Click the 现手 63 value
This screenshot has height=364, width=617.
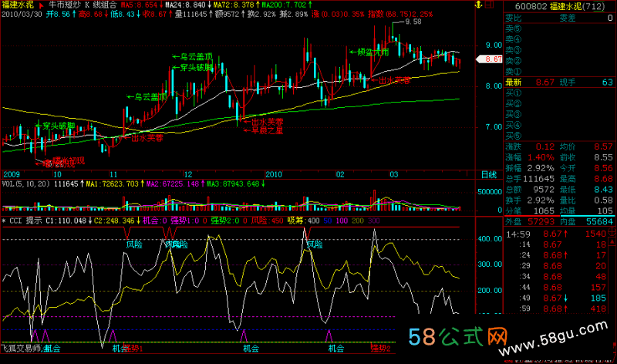(608, 83)
